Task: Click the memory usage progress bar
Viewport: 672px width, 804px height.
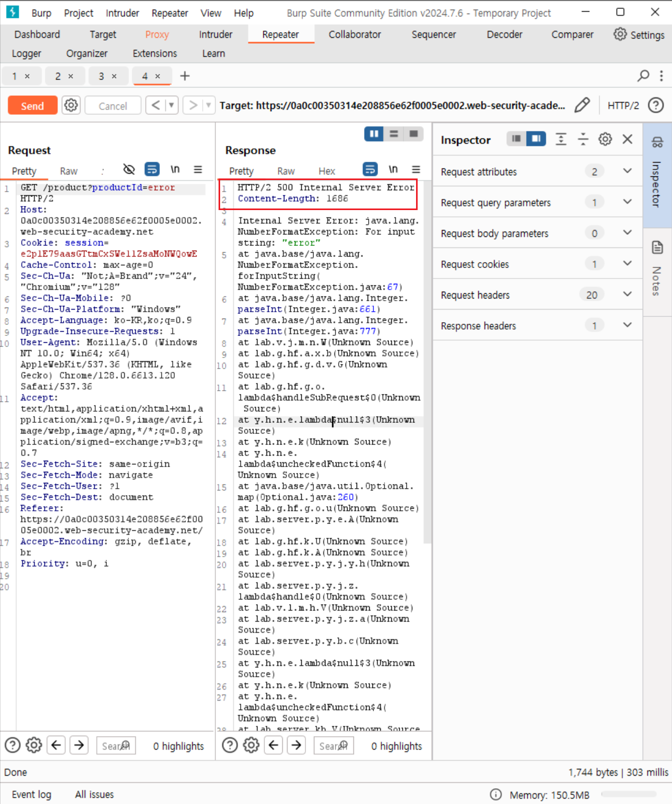Action: [x=629, y=794]
